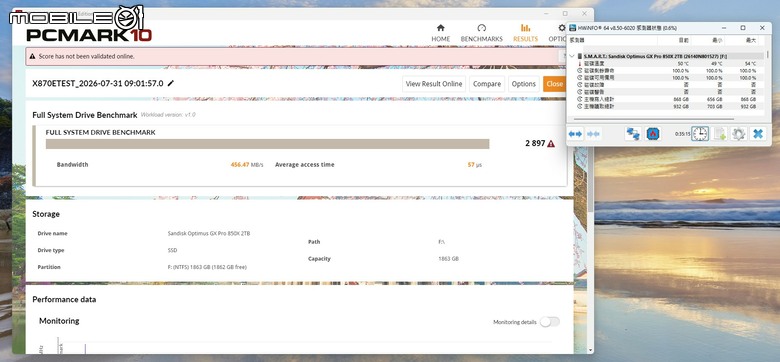Click drive name Sandisk Optimus GX Pro 850X 2TB
This screenshot has width=780, height=362.
209,233
